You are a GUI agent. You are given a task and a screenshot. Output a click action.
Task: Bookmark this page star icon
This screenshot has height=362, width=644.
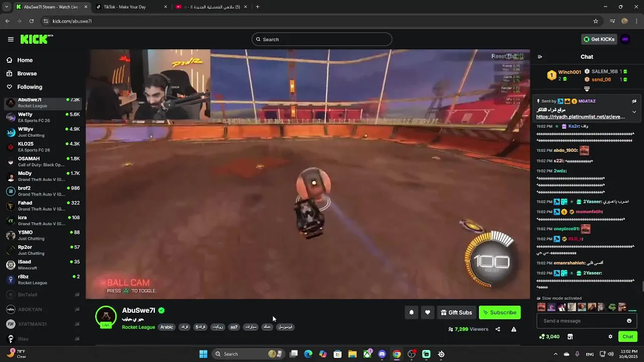coord(596,21)
